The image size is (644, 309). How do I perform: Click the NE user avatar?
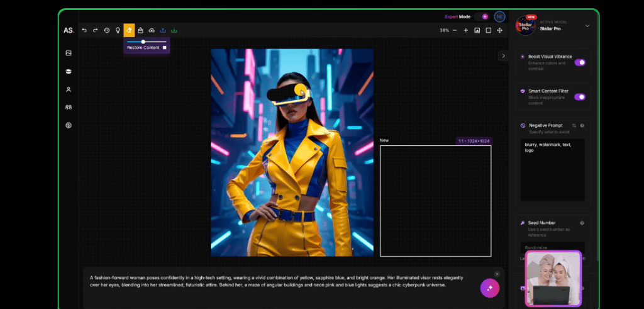[x=499, y=17]
